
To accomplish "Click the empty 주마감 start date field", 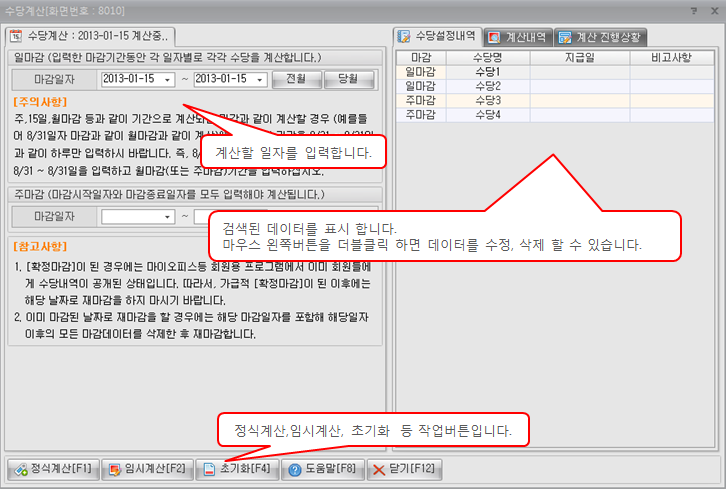I will tap(138, 217).
